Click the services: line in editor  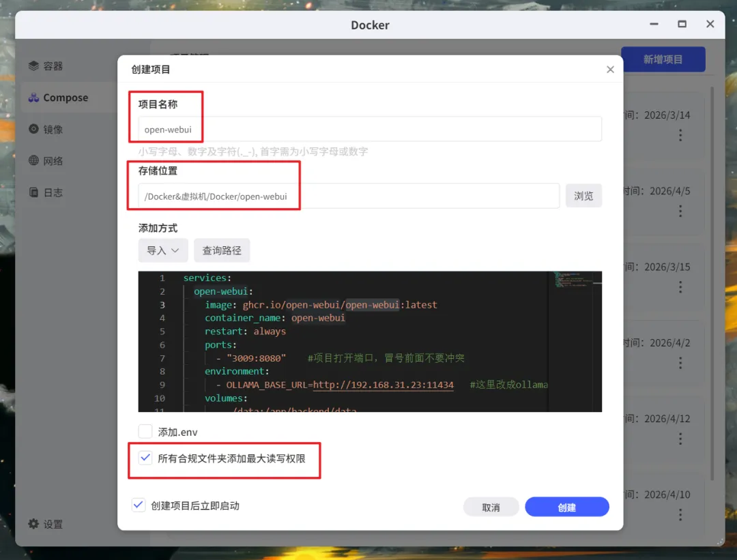[x=207, y=278]
